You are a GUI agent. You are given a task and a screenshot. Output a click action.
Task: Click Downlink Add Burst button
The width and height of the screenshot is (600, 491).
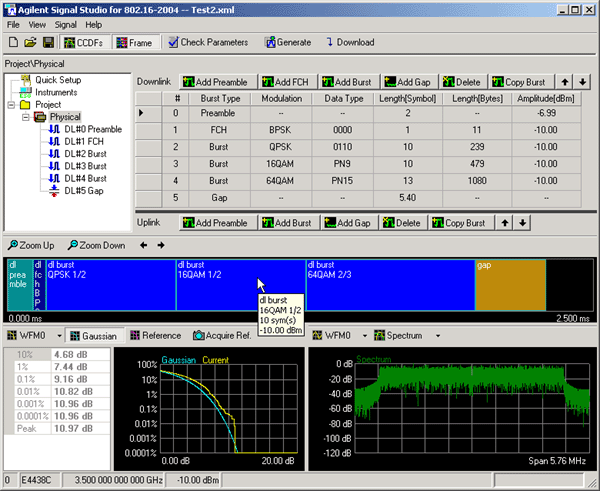(347, 82)
